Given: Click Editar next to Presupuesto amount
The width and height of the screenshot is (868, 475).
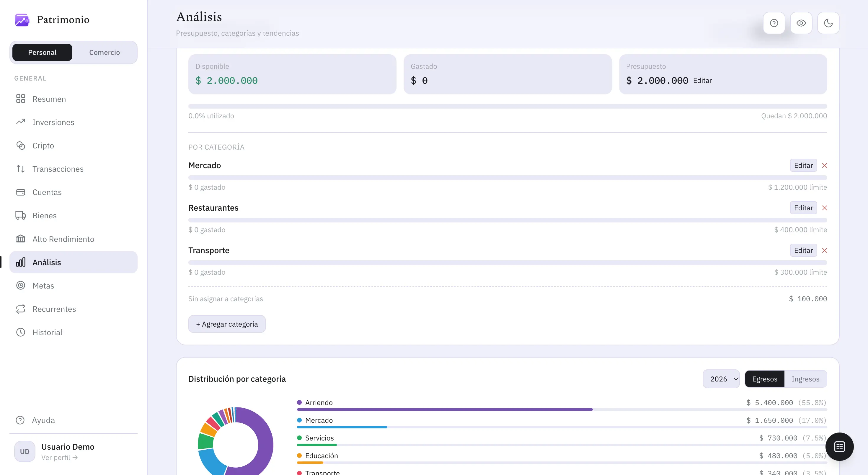Looking at the screenshot, I should tap(702, 81).
